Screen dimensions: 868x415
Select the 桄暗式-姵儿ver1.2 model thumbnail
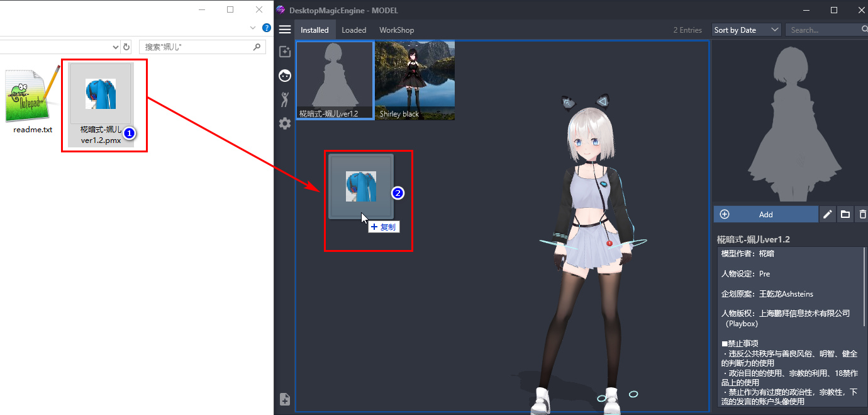[335, 81]
